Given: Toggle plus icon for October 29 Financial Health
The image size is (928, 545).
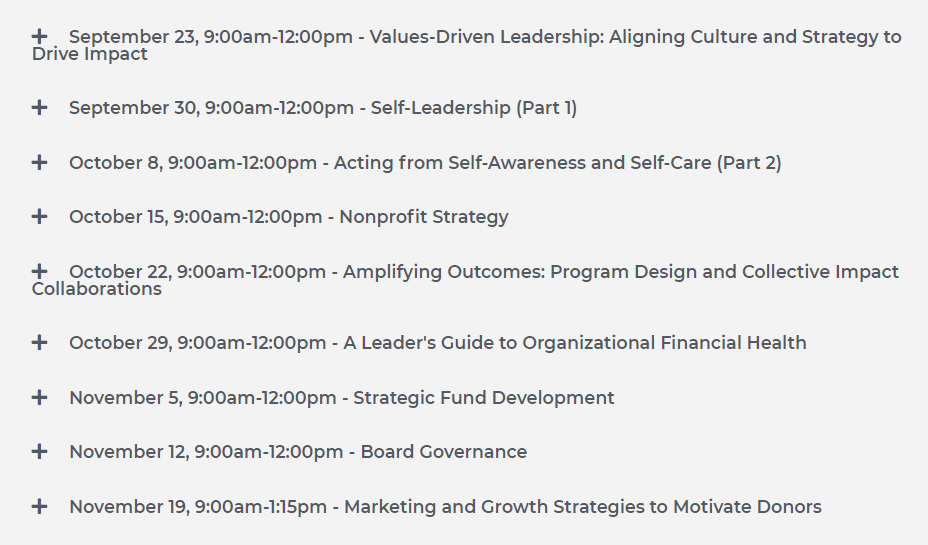Looking at the screenshot, I should click(x=39, y=343).
